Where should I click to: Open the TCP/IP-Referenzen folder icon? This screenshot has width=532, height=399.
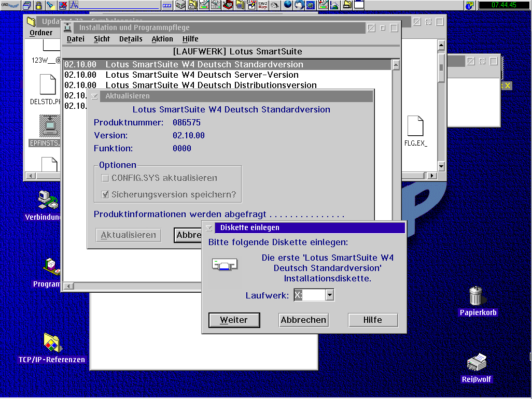coord(51,343)
